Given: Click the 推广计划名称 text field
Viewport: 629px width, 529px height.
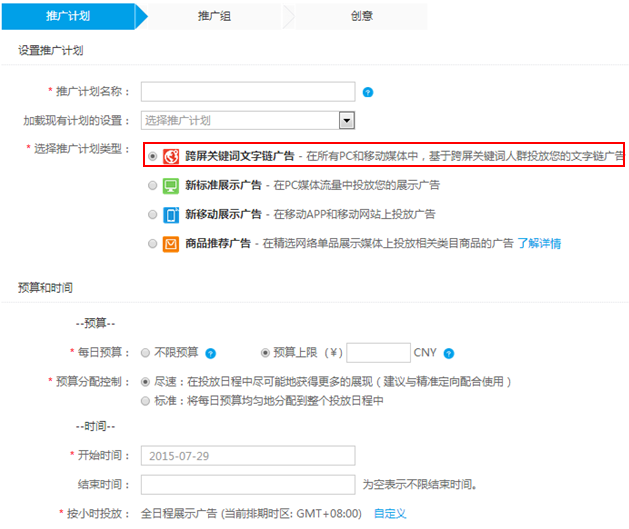Looking at the screenshot, I should pos(248,92).
